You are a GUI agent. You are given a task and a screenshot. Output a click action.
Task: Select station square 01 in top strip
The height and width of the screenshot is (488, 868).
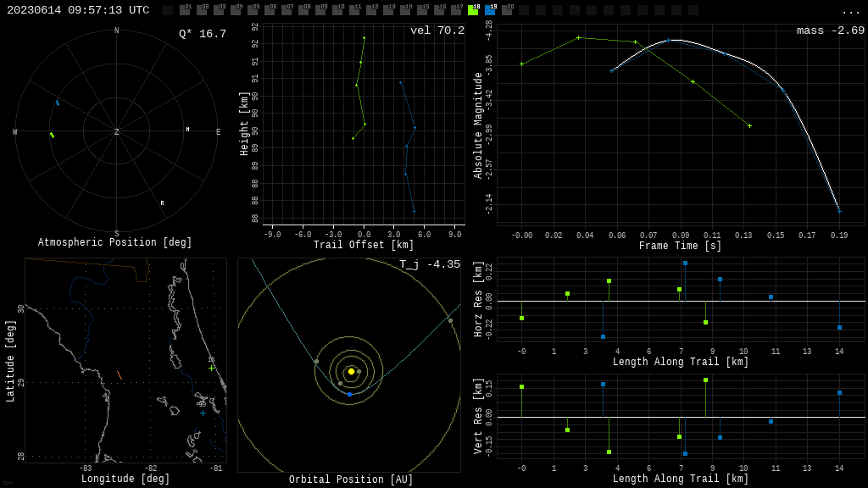(185, 10)
